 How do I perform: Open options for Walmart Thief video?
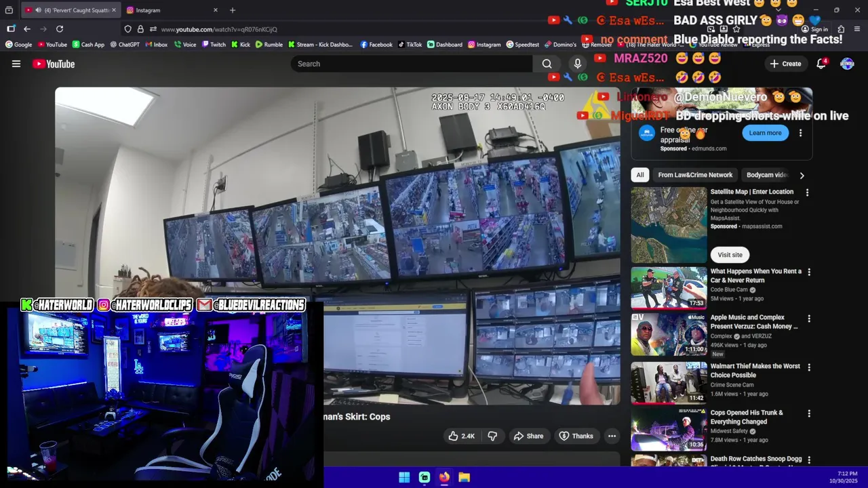[808, 367]
